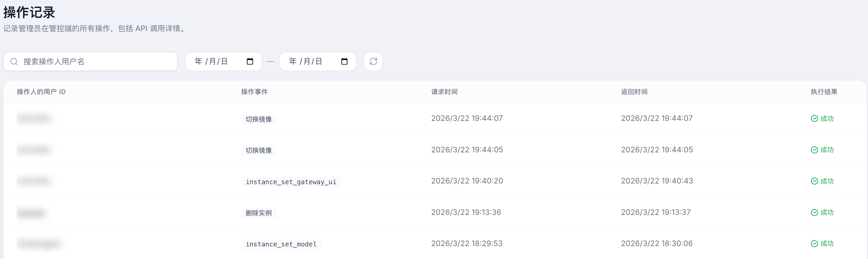This screenshot has width=868, height=259.
Task: Click the 操作事件 column header
Action: pyautogui.click(x=254, y=92)
